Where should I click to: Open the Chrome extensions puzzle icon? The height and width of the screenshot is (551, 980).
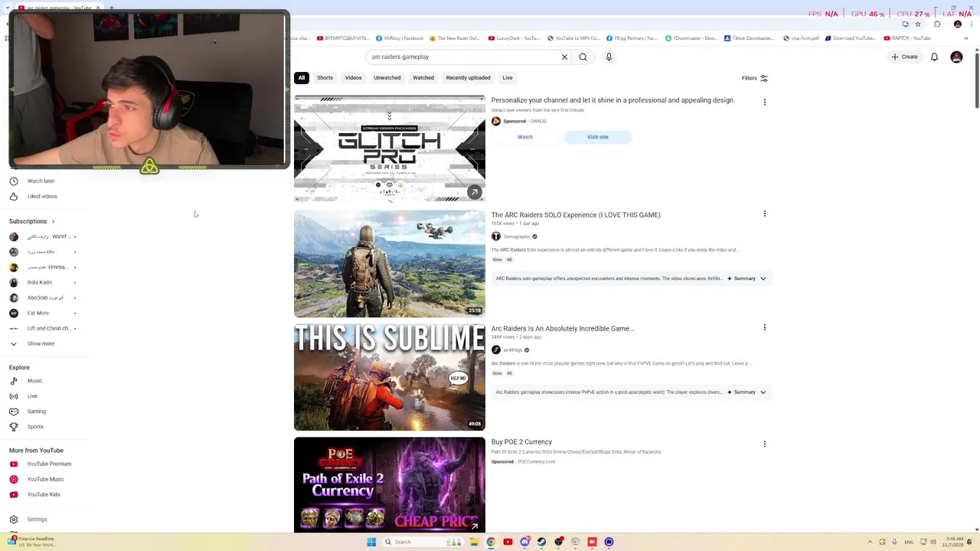pos(937,24)
